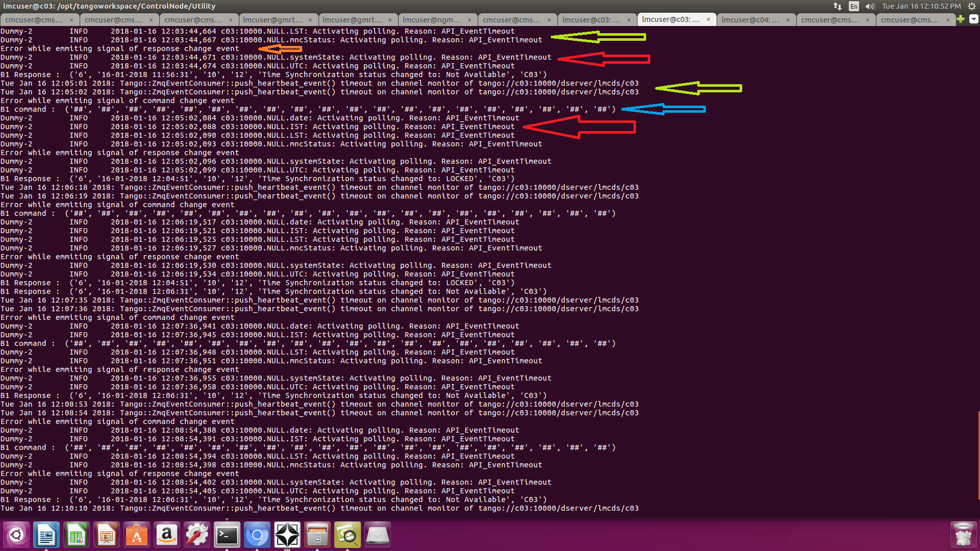Close the lmcuser@ngm tab

pos(470,20)
